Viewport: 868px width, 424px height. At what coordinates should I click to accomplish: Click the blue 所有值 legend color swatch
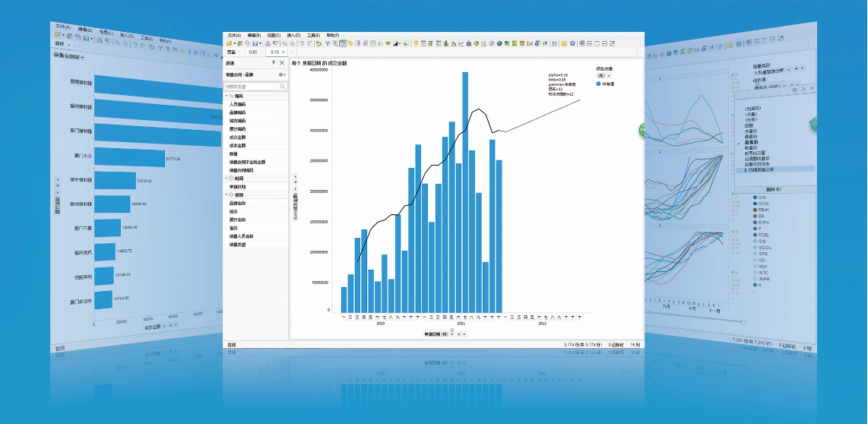point(599,84)
